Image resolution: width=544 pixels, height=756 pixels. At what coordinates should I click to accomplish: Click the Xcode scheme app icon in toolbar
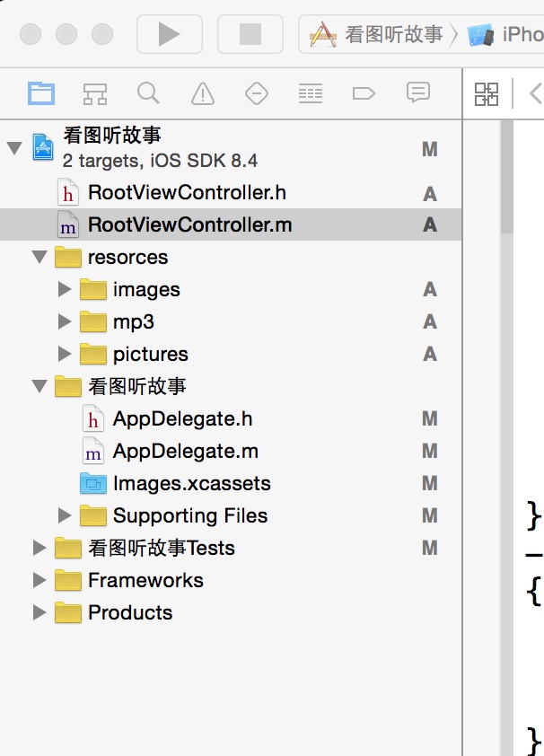[323, 35]
